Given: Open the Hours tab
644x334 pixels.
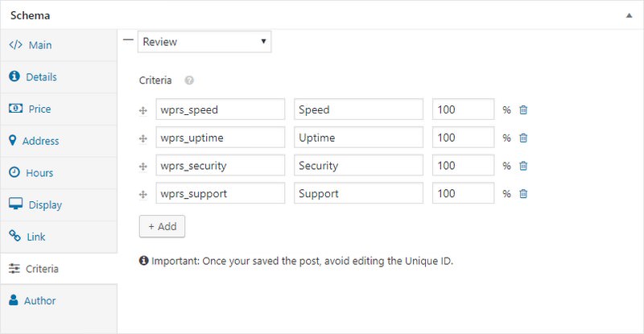Looking at the screenshot, I should click(x=59, y=173).
